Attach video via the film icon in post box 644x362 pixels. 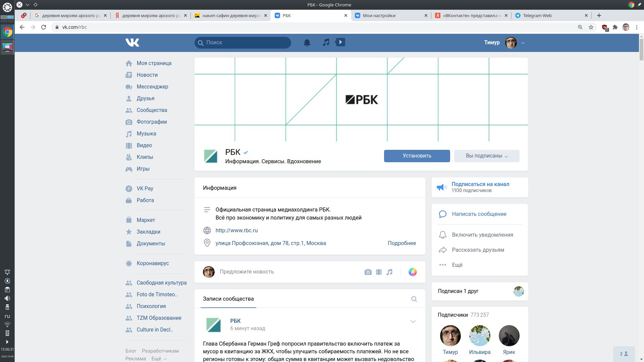379,272
